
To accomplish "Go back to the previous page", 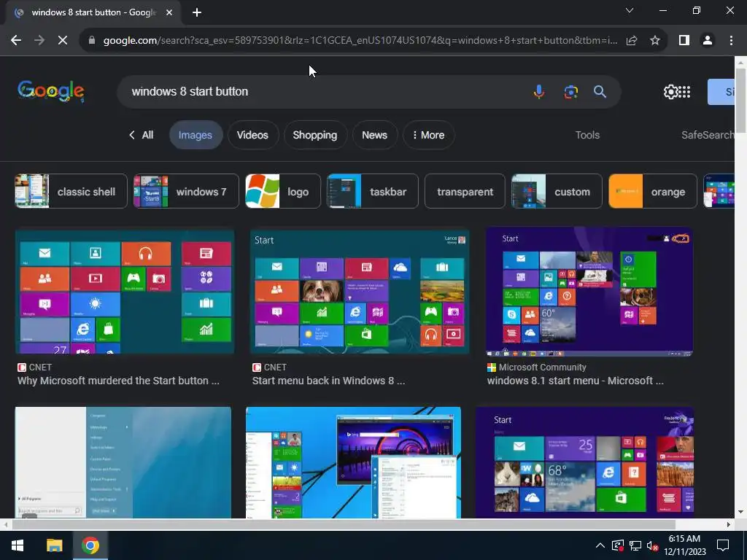I will coord(16,41).
